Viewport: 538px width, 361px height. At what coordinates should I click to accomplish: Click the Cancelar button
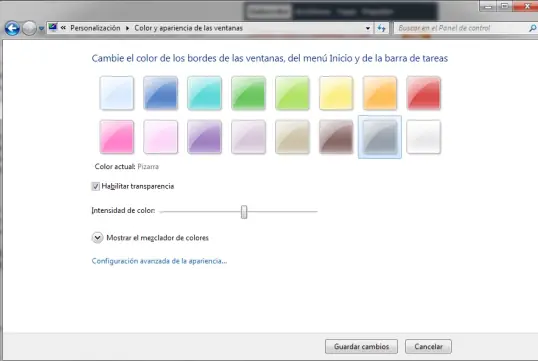(x=428, y=347)
